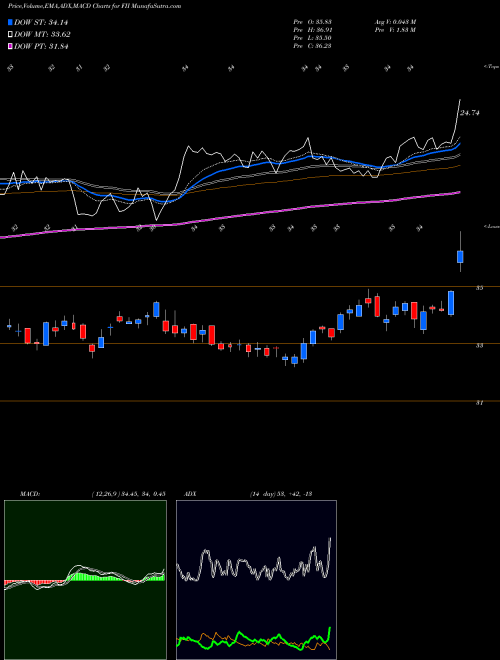Click the blue DOW ST legend swatch
This screenshot has height=660, width=500.
pos(11,23)
